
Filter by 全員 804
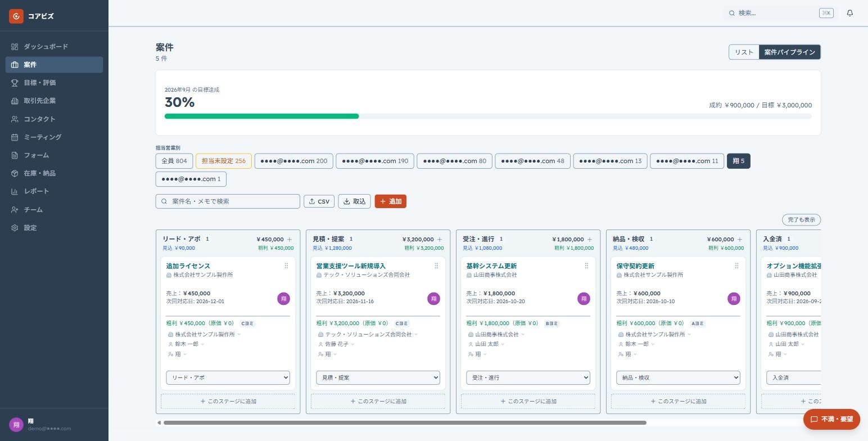(174, 161)
